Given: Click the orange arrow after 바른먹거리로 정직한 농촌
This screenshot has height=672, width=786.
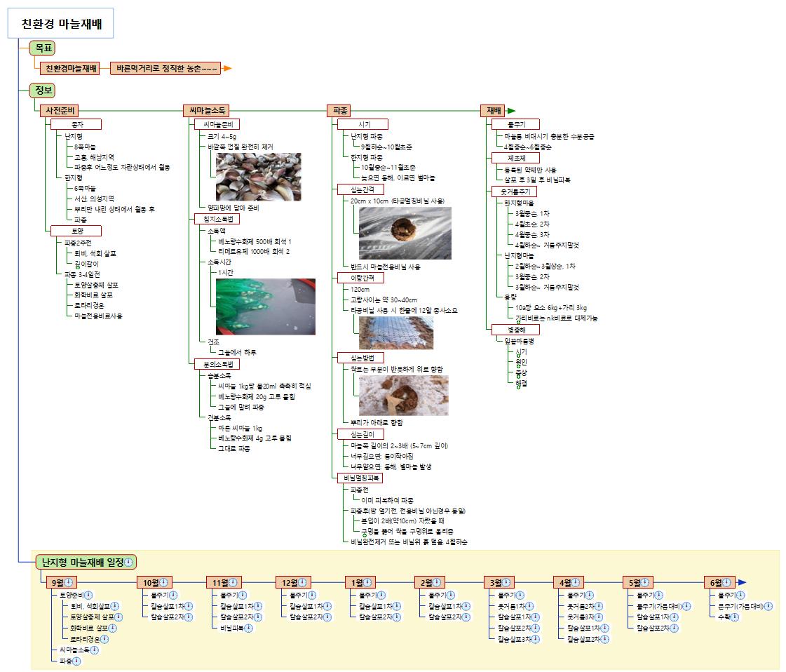Looking at the screenshot, I should coord(227,69).
